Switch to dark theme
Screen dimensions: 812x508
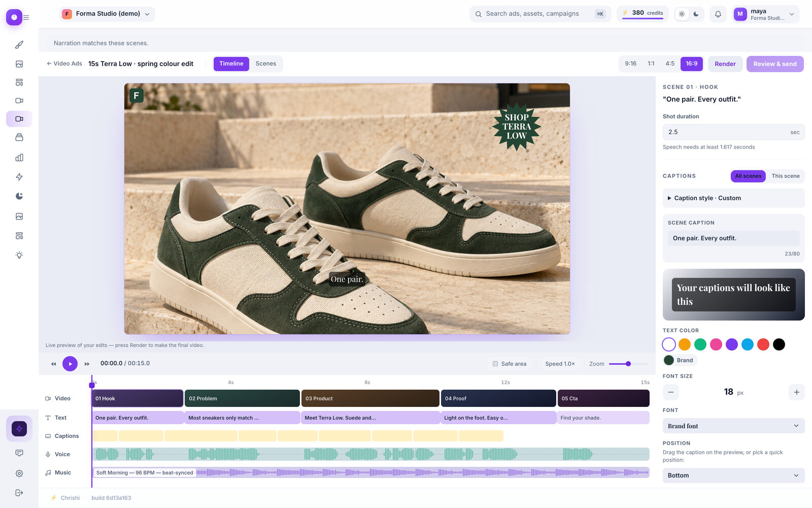(696, 14)
